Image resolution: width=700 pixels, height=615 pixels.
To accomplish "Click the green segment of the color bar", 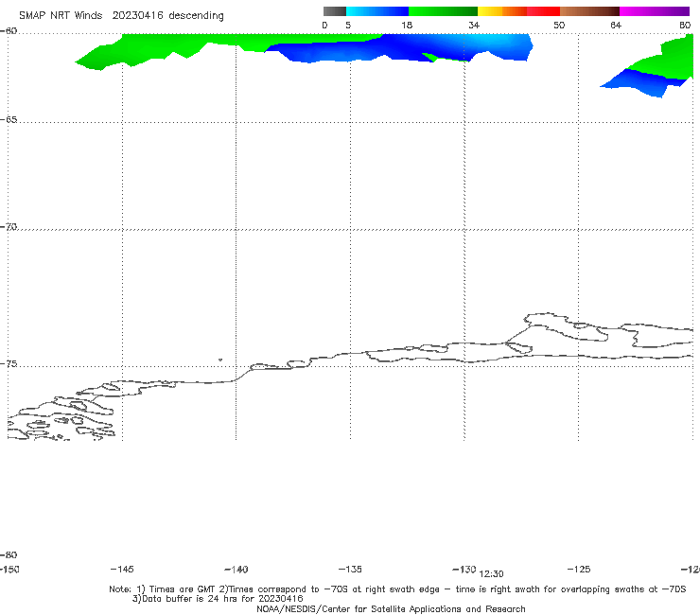I will coord(443,11).
